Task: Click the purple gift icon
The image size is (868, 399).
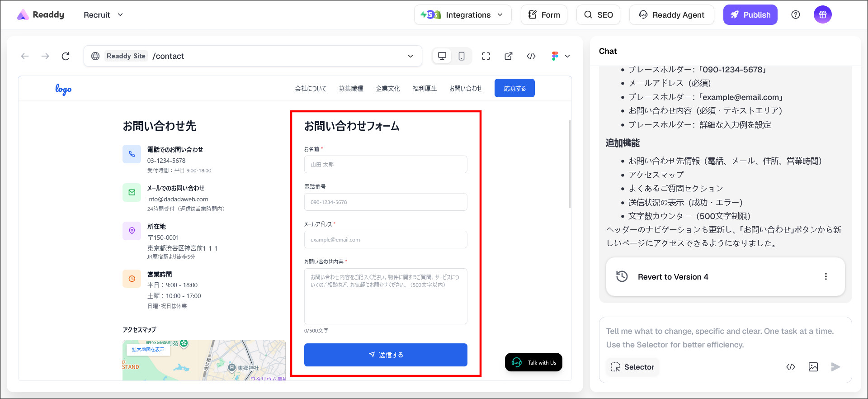Action: tap(822, 15)
